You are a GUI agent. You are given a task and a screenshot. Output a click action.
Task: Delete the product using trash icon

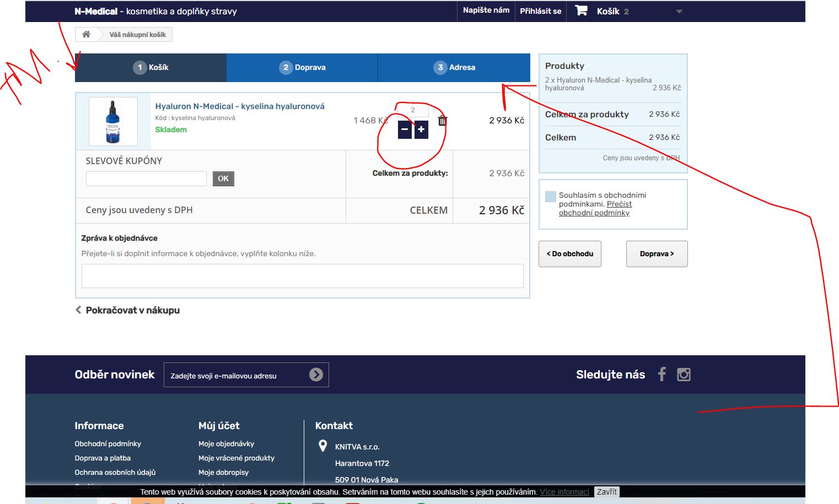(442, 121)
